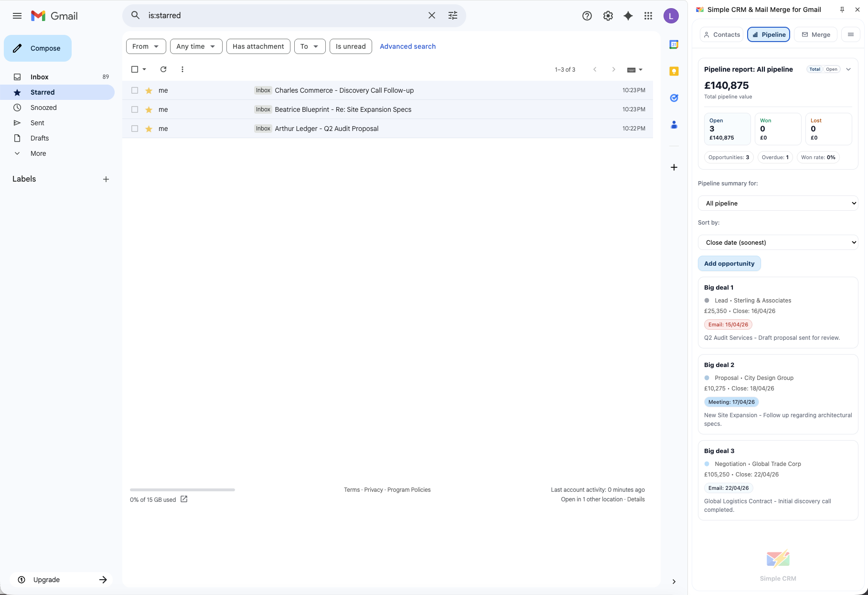This screenshot has height=595, width=868.
Task: Refresh the email list
Action: click(x=163, y=69)
